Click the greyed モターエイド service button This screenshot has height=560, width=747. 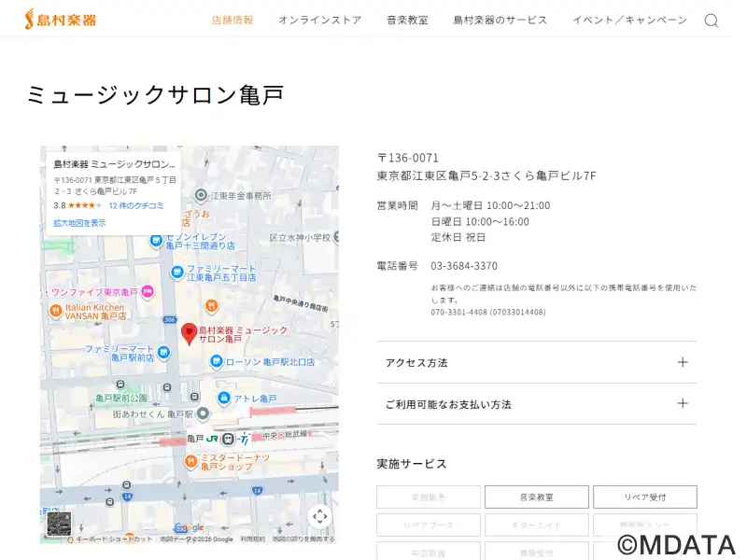point(536,525)
